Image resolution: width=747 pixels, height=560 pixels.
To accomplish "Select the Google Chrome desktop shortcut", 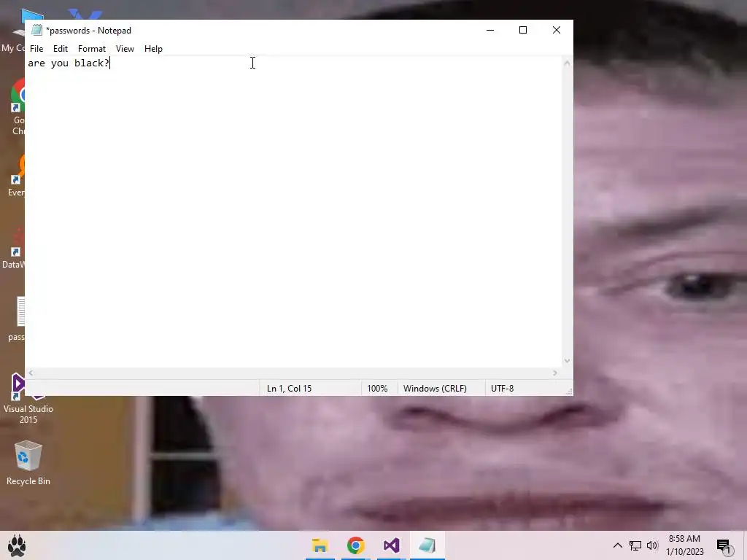I will point(18,108).
